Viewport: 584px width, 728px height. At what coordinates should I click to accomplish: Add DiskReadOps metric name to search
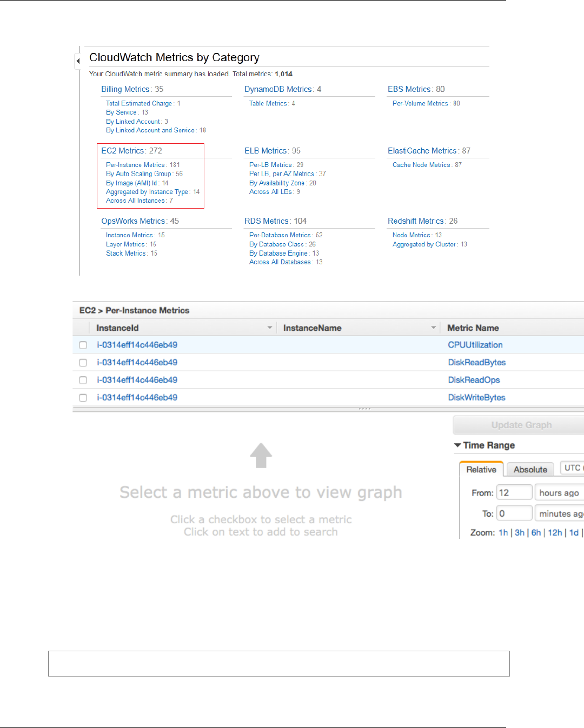(x=474, y=380)
